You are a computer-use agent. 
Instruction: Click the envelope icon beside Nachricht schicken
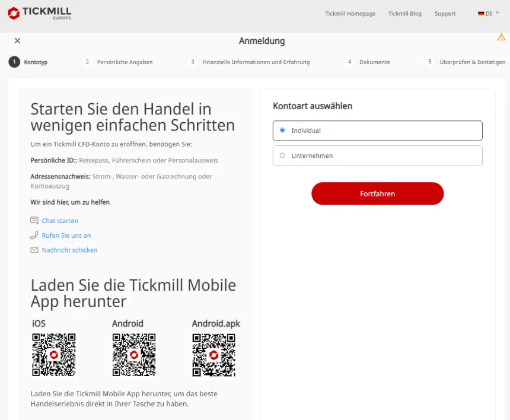coord(35,250)
